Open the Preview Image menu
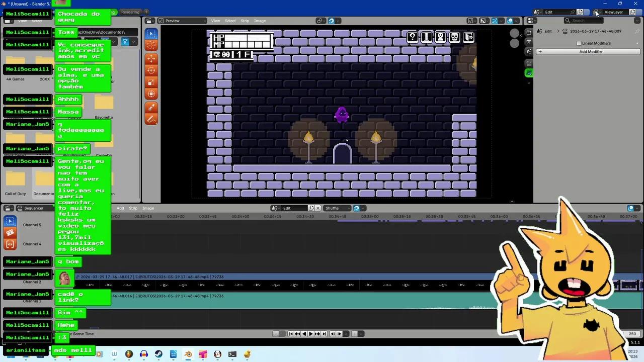This screenshot has height=362, width=644. [260, 21]
